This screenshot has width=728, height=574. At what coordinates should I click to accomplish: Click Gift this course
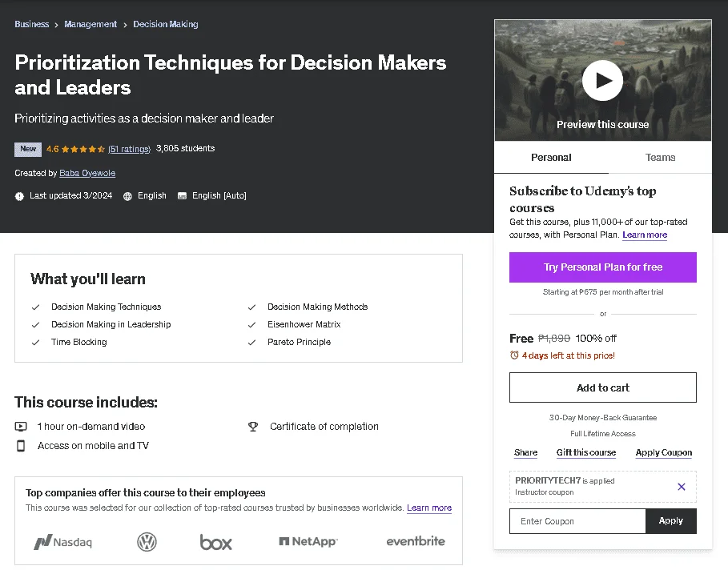586,452
